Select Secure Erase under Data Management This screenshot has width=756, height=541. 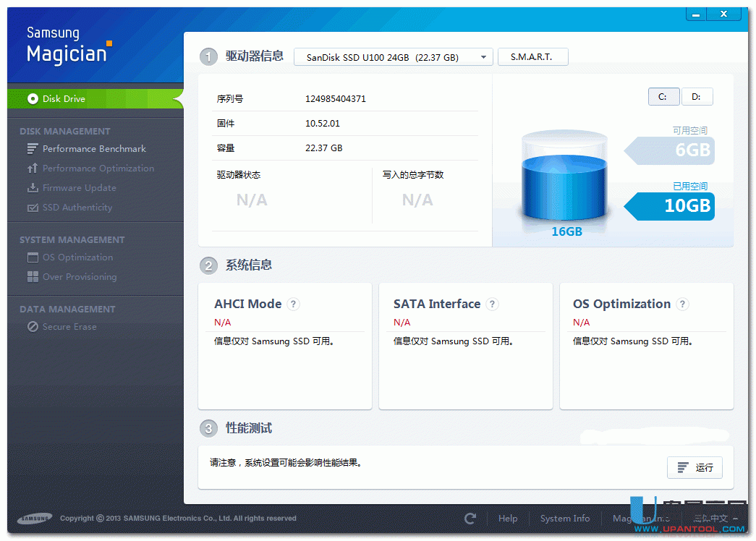click(x=69, y=327)
